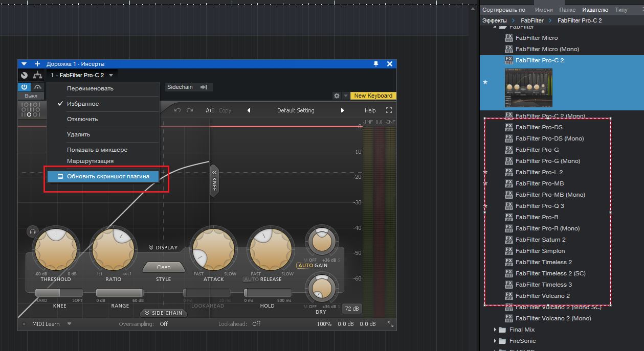Viewport: 644px width, 351px height.
Task: Click the Knee slider
Action: [59, 293]
